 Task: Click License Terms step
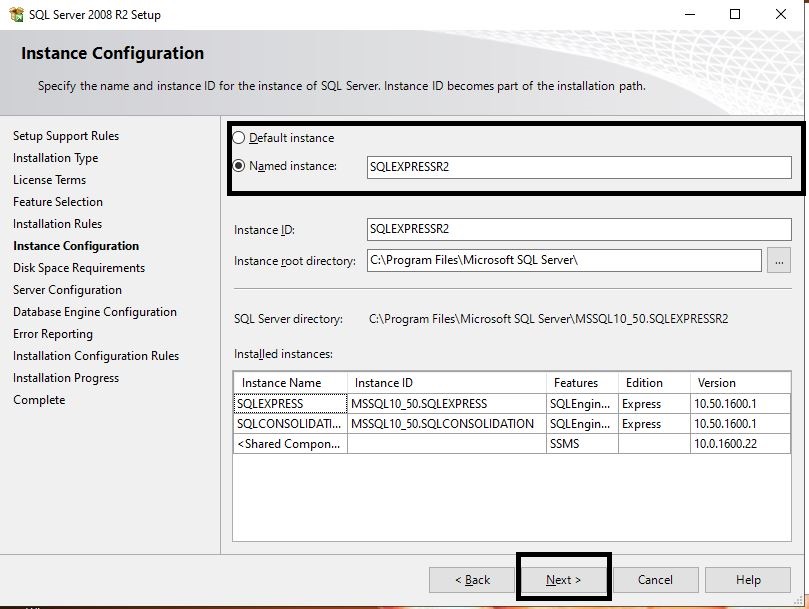coord(50,180)
